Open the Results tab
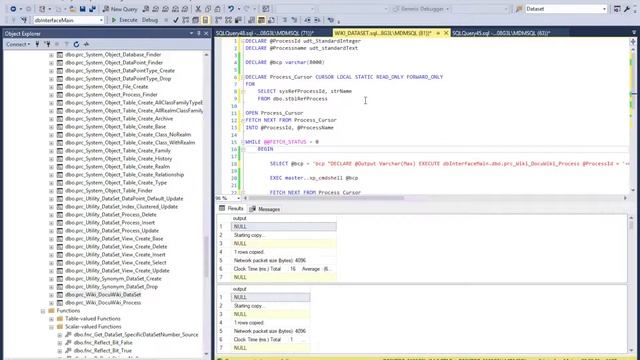The image size is (640, 360). tap(231, 209)
